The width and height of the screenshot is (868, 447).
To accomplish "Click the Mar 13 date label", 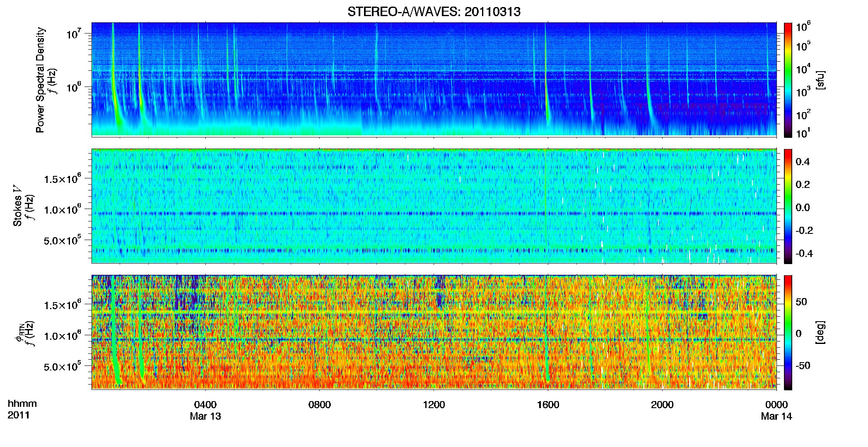I will pyautogui.click(x=205, y=416).
